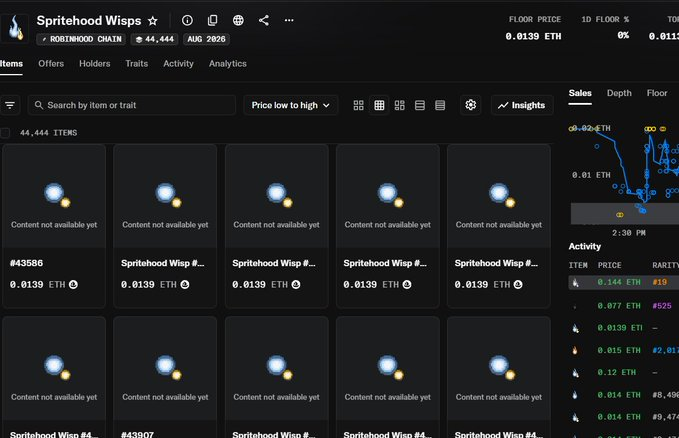Open collection info circle icon
The height and width of the screenshot is (438, 679).
coord(187,20)
